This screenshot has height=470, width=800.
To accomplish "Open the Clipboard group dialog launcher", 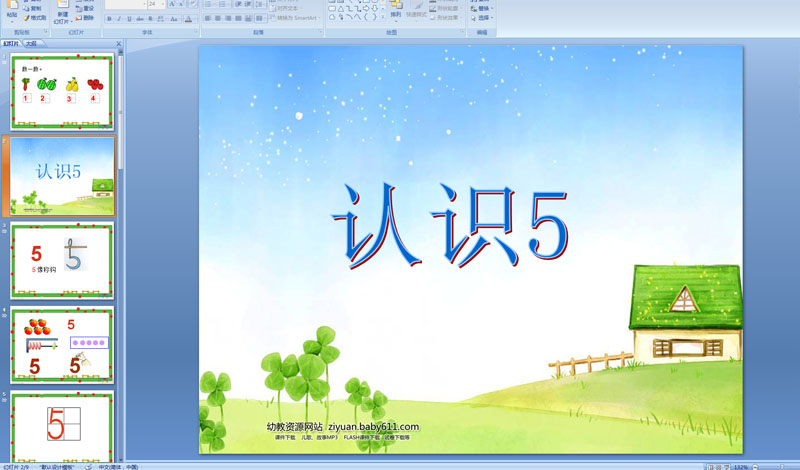I will pyautogui.click(x=45, y=31).
